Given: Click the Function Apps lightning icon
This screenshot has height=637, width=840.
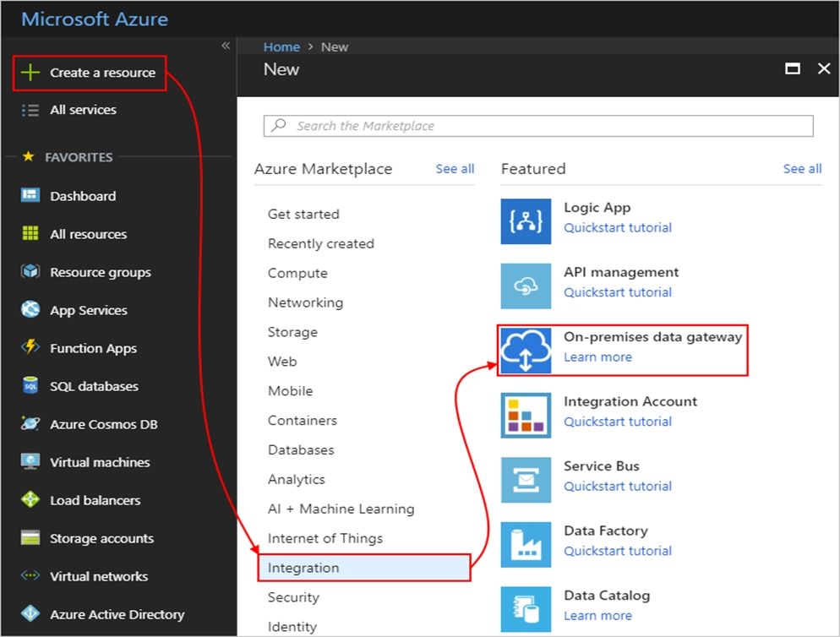Looking at the screenshot, I should (30, 347).
